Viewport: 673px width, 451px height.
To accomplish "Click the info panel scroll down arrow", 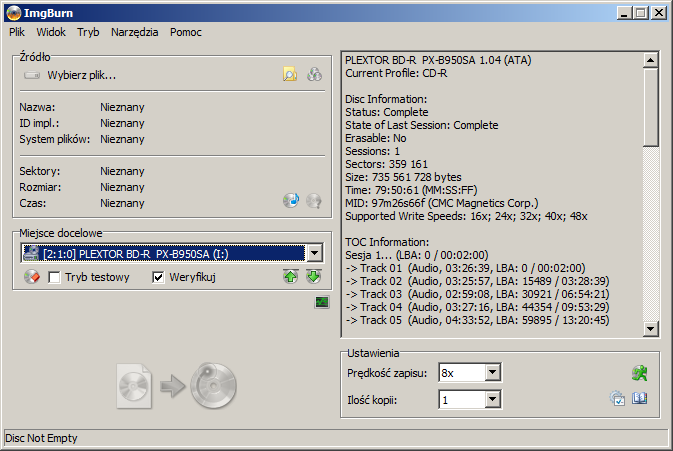I will (650, 329).
